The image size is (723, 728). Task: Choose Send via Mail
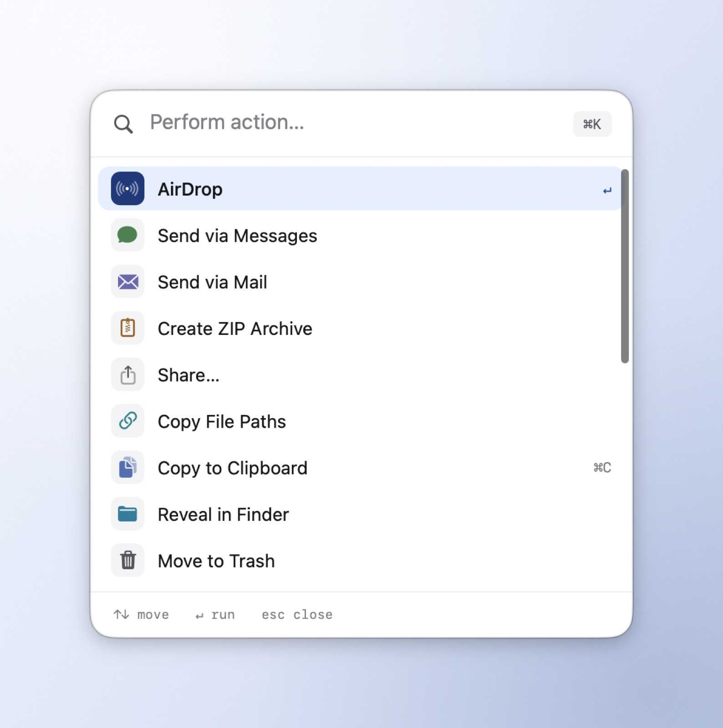(x=360, y=282)
